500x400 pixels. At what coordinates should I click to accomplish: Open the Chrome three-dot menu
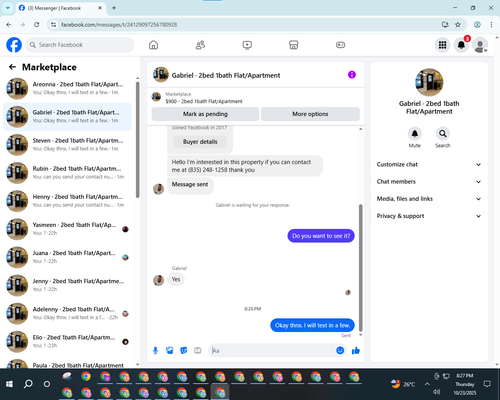tap(491, 24)
